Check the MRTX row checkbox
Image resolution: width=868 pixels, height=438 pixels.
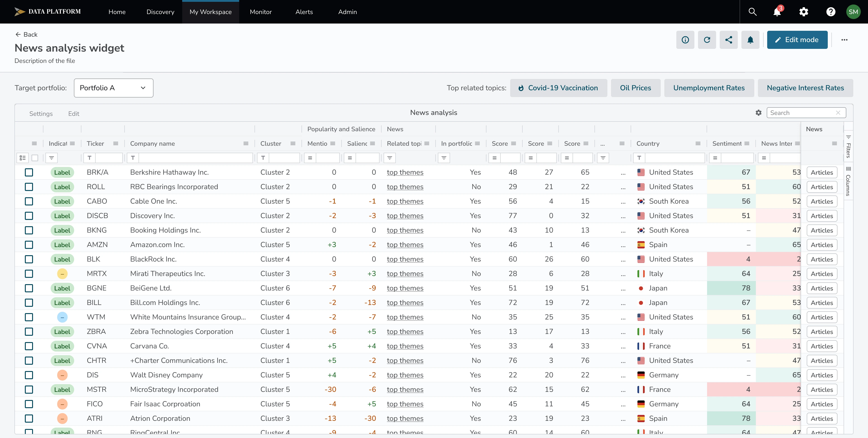coord(29,274)
